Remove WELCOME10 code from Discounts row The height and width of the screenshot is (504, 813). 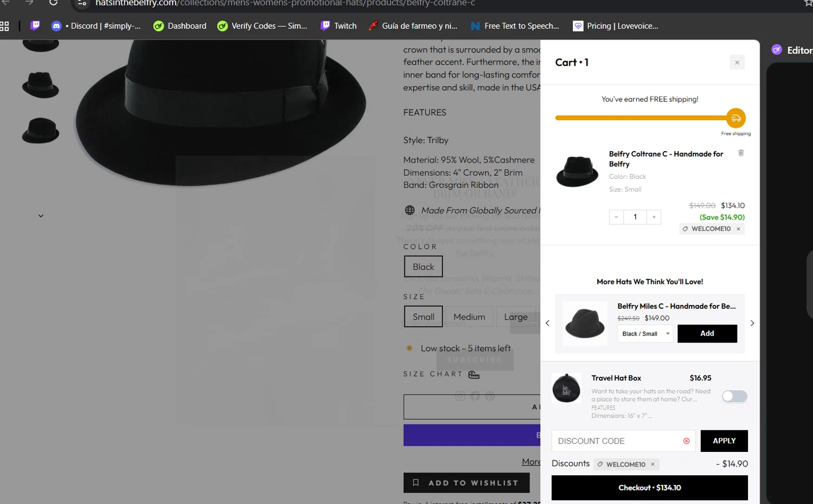point(653,464)
